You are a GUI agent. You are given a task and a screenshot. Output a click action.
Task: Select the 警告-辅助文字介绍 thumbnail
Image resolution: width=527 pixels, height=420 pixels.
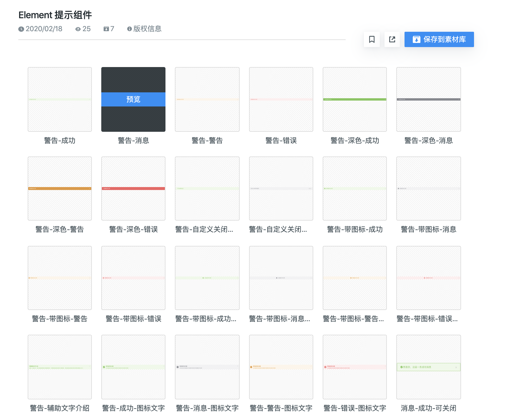[x=60, y=367]
